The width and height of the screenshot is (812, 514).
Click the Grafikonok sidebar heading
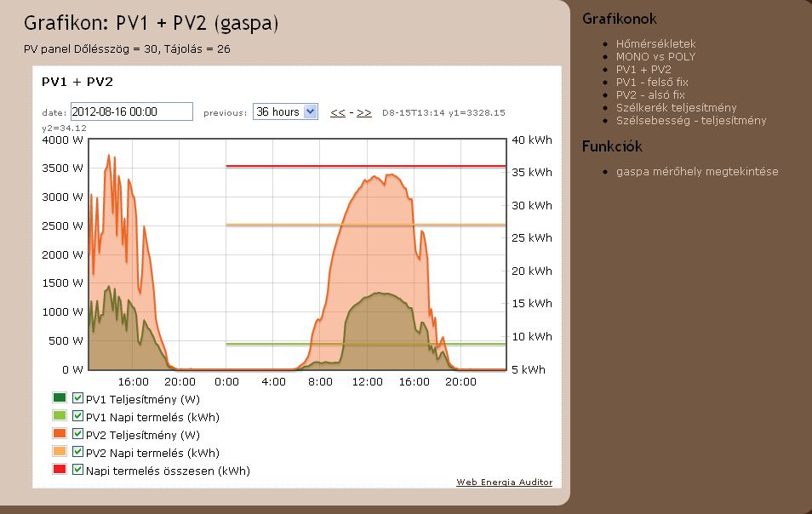click(x=620, y=20)
